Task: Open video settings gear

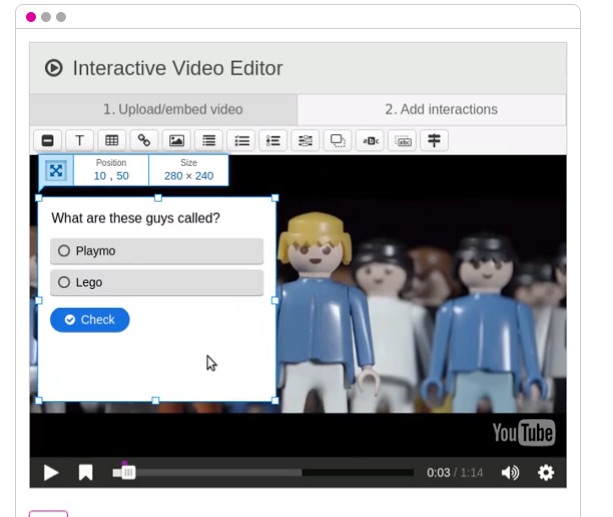Action: click(x=546, y=472)
